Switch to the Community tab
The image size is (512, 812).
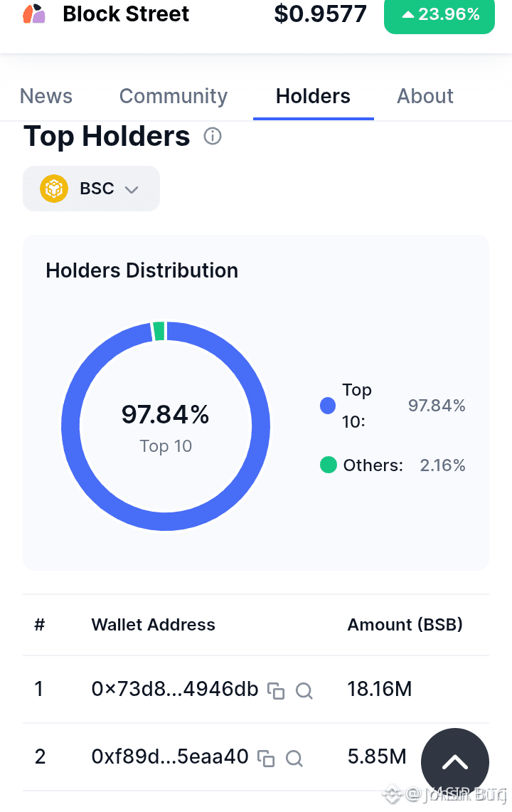pos(174,96)
